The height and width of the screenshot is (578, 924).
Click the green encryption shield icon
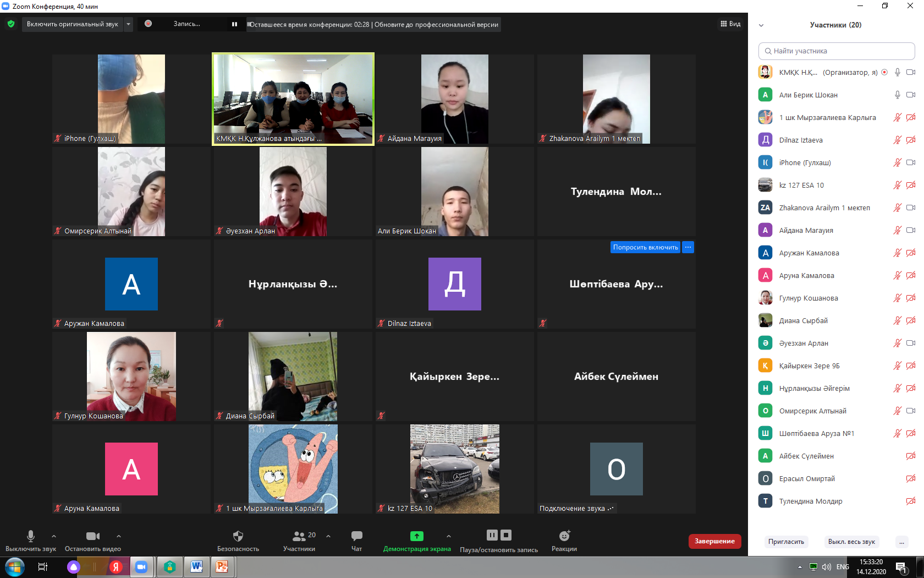click(x=11, y=24)
